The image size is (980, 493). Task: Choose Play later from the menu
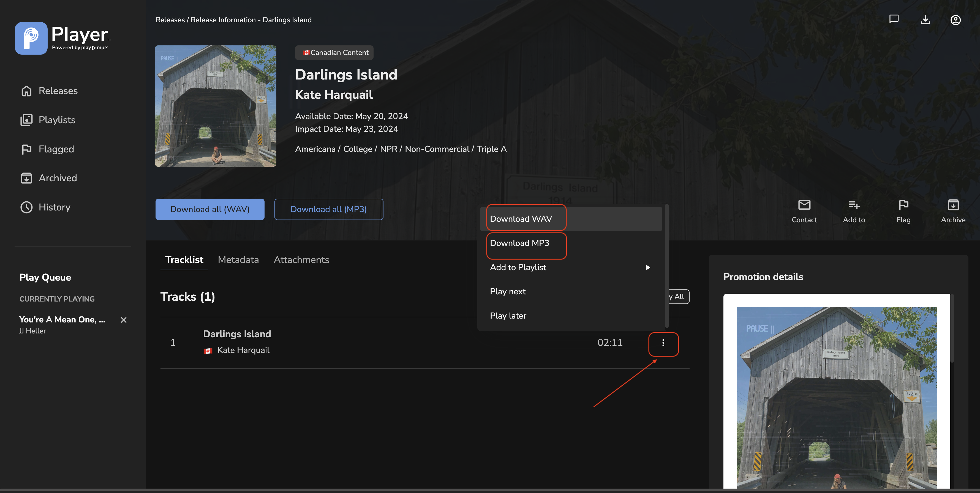(x=571, y=316)
